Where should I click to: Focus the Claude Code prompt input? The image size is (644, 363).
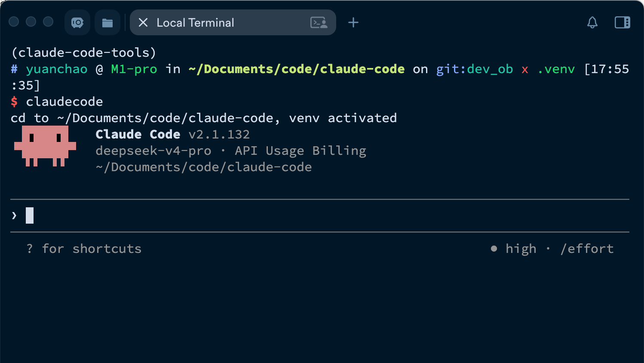pos(320,215)
